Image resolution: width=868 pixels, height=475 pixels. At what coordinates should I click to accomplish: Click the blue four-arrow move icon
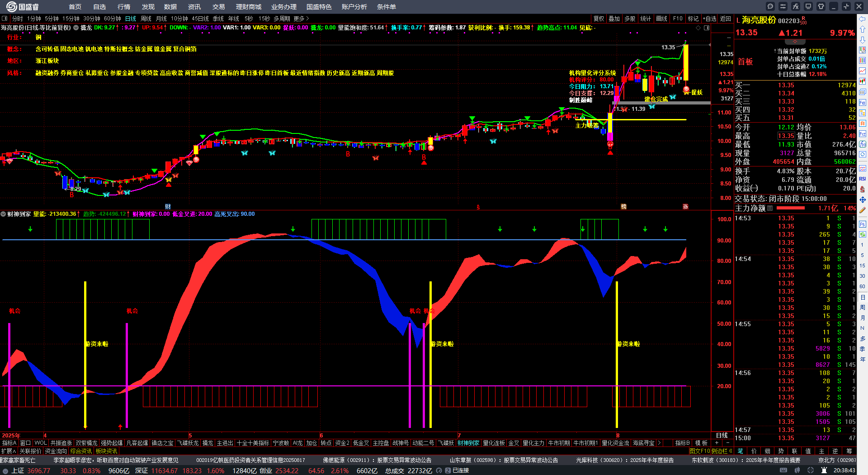pyautogui.click(x=863, y=199)
